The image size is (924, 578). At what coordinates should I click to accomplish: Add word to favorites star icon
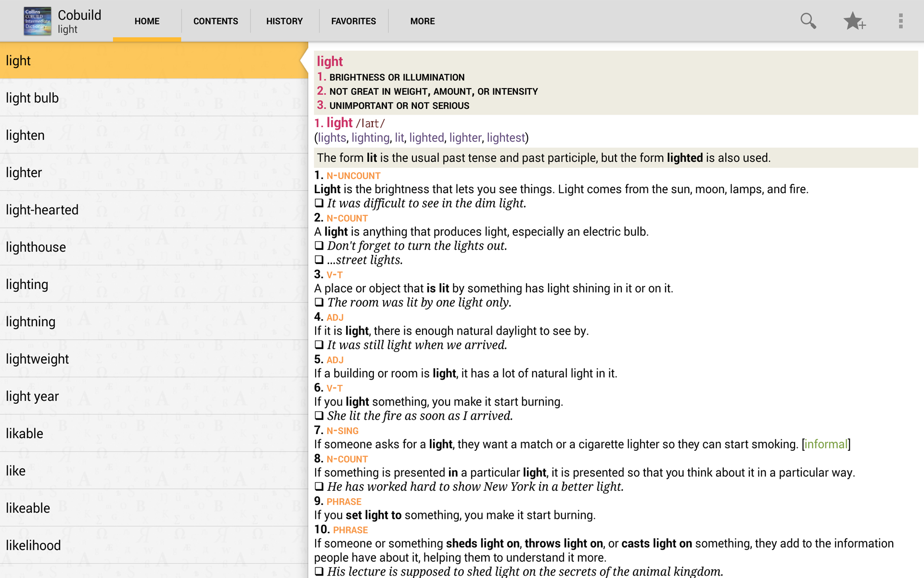[x=854, y=21]
